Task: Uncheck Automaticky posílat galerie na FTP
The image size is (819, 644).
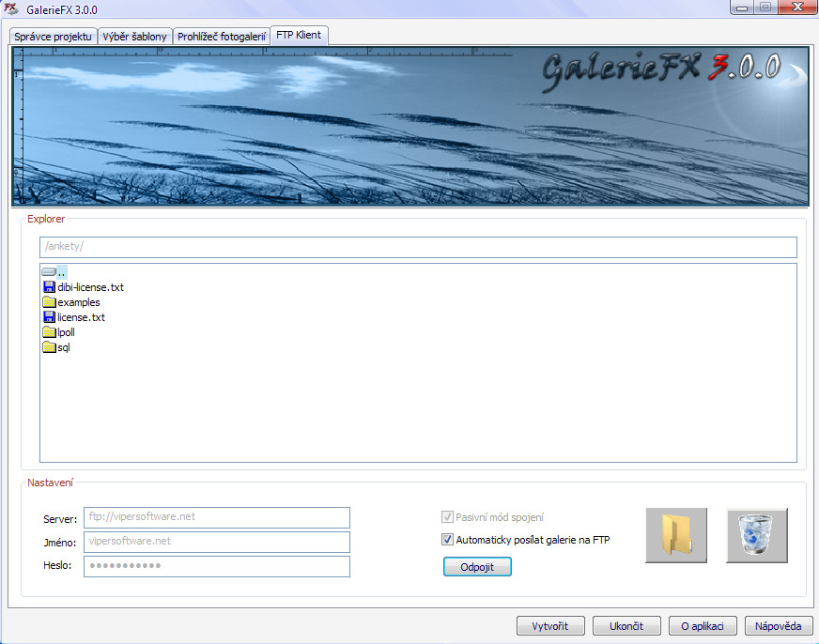Action: [447, 539]
